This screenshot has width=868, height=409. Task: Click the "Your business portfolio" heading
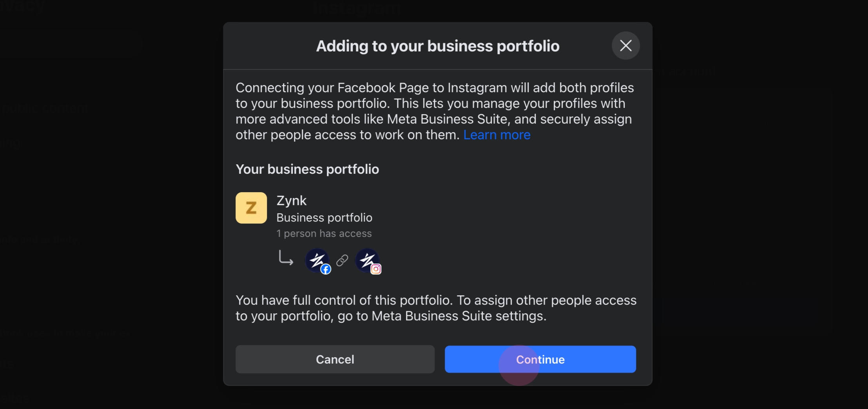click(307, 169)
